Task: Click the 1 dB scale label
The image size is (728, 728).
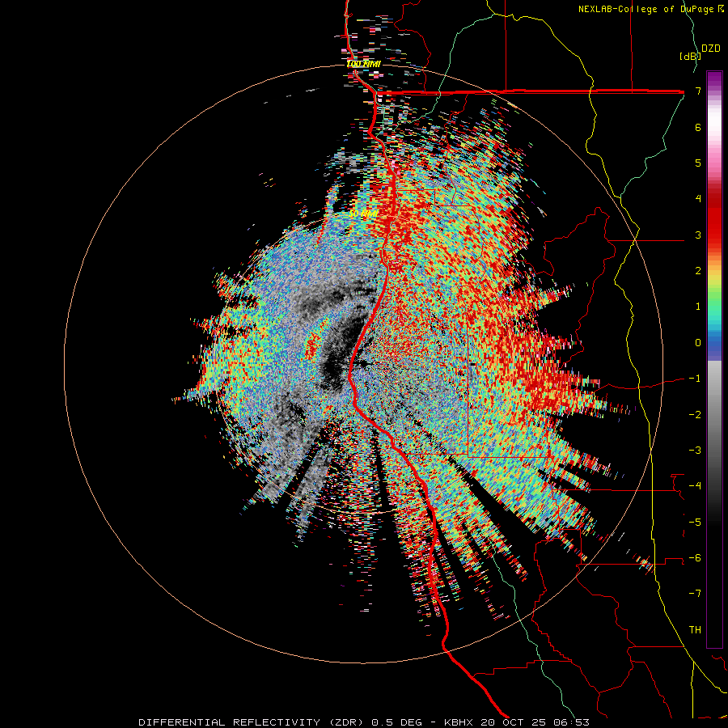Action: (698, 307)
